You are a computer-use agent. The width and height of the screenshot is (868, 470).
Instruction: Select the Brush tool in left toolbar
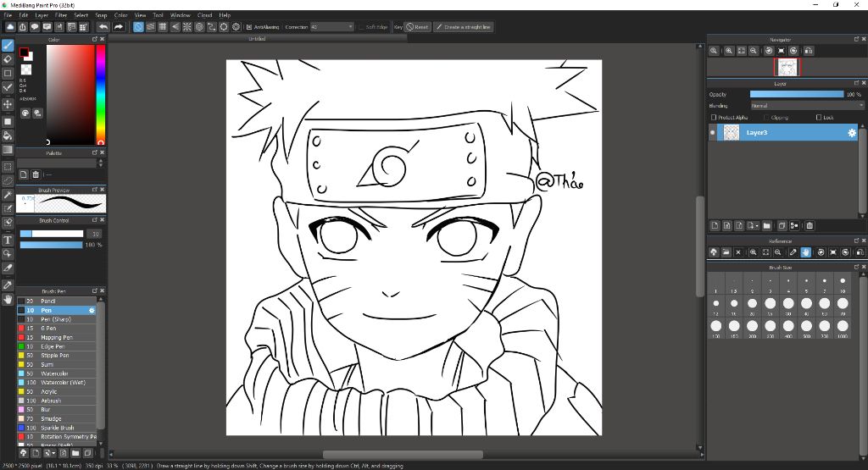pos(8,46)
